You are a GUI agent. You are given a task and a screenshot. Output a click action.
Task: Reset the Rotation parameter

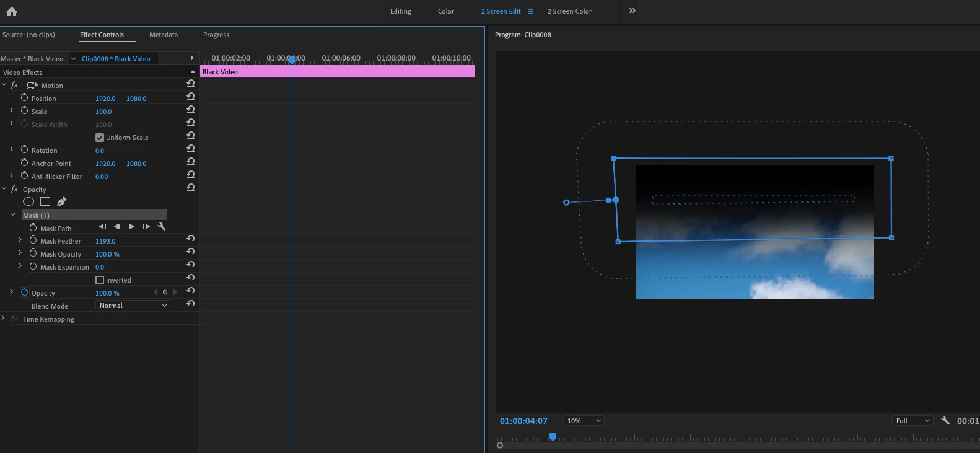tap(191, 149)
